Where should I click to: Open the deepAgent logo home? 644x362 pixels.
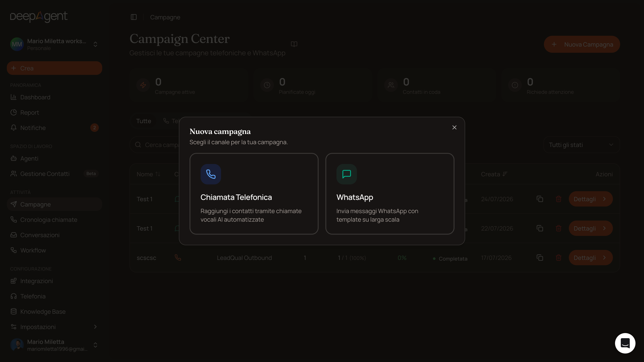click(x=39, y=17)
